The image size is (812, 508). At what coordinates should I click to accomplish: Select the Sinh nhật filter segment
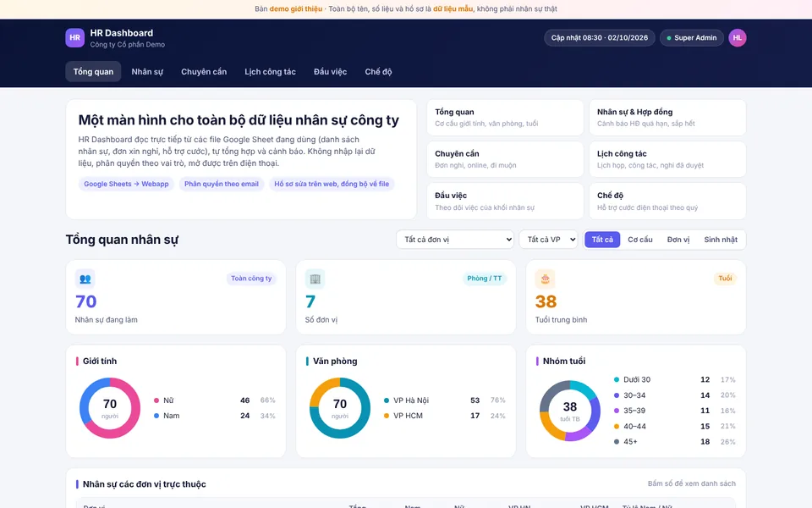tap(721, 240)
